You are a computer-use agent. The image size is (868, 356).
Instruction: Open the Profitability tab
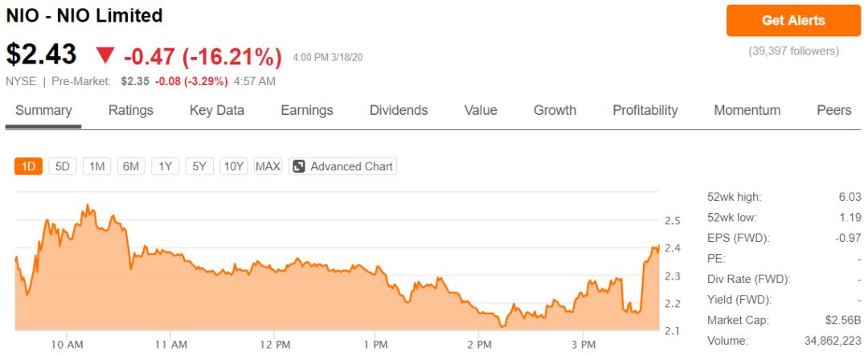[645, 111]
